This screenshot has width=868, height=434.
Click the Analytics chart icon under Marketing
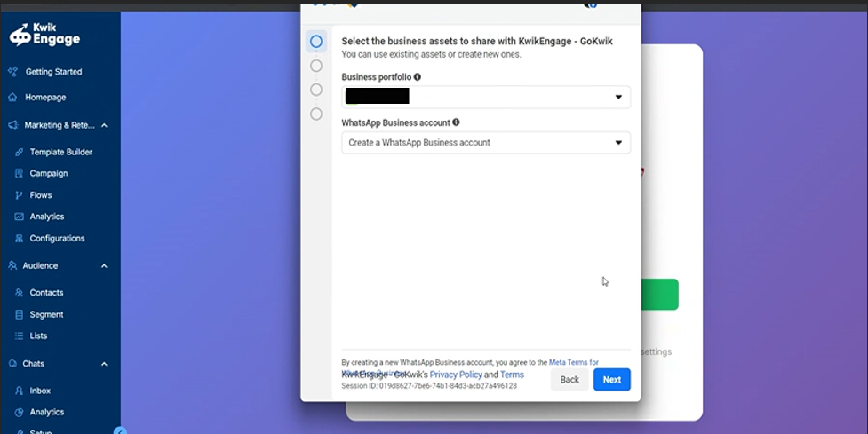point(19,217)
